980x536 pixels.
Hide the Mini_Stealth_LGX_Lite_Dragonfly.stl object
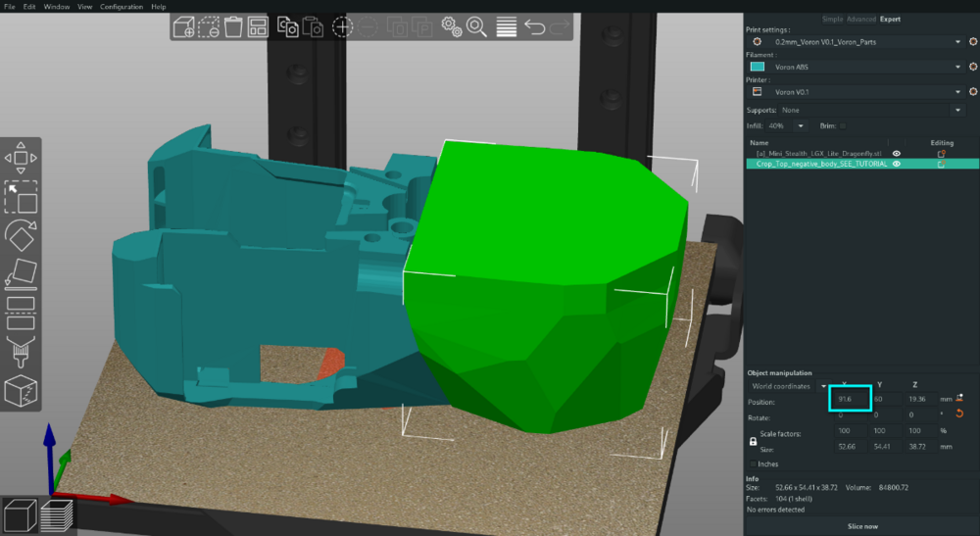897,153
